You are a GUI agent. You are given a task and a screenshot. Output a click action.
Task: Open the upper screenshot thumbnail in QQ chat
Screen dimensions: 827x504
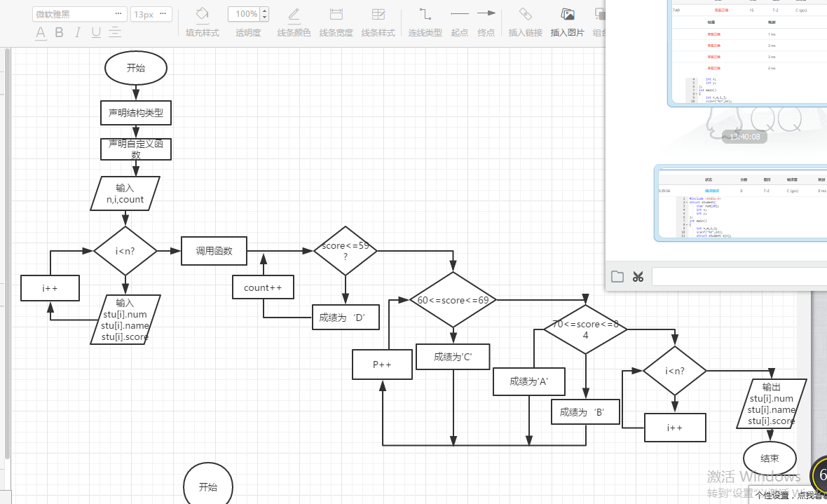pyautogui.click(x=747, y=53)
